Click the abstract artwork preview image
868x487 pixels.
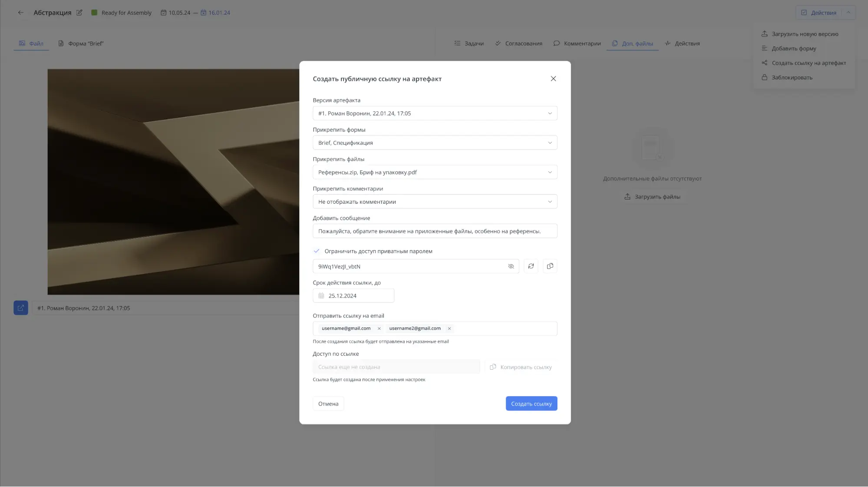[173, 182]
